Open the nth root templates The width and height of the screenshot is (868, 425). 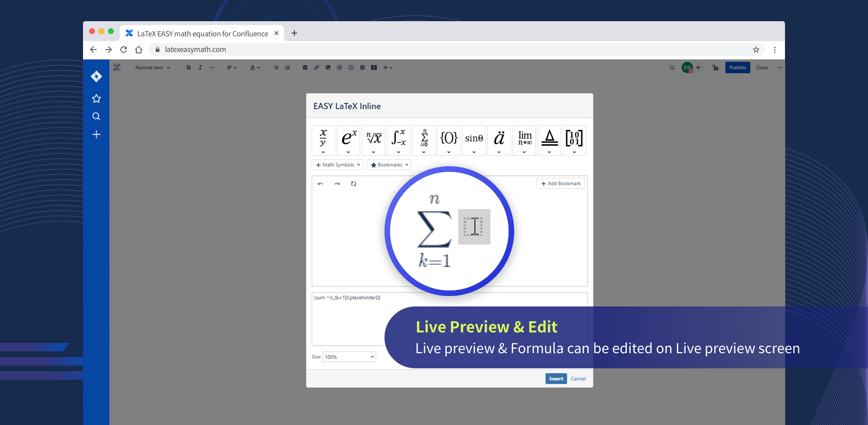(x=374, y=140)
